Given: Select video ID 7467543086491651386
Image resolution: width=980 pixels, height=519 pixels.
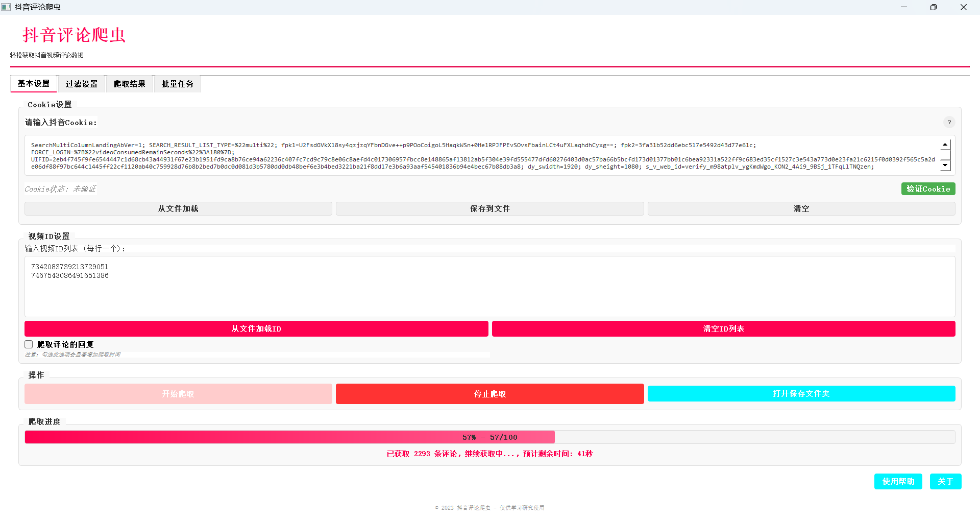Looking at the screenshot, I should (x=70, y=275).
